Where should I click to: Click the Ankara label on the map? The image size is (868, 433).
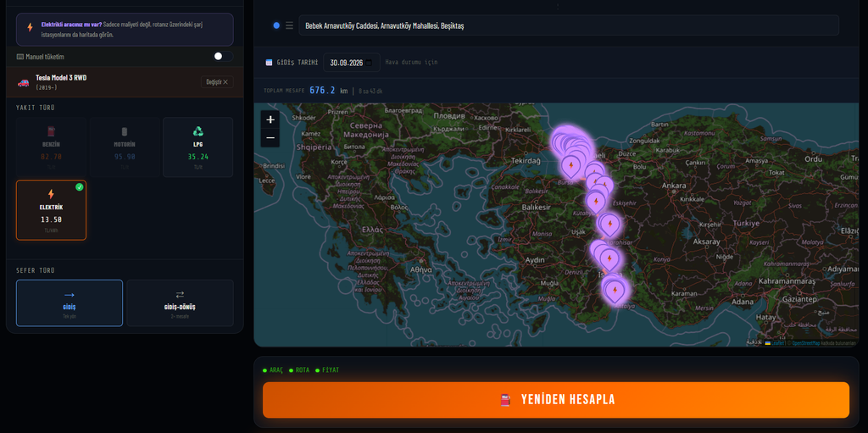click(674, 185)
